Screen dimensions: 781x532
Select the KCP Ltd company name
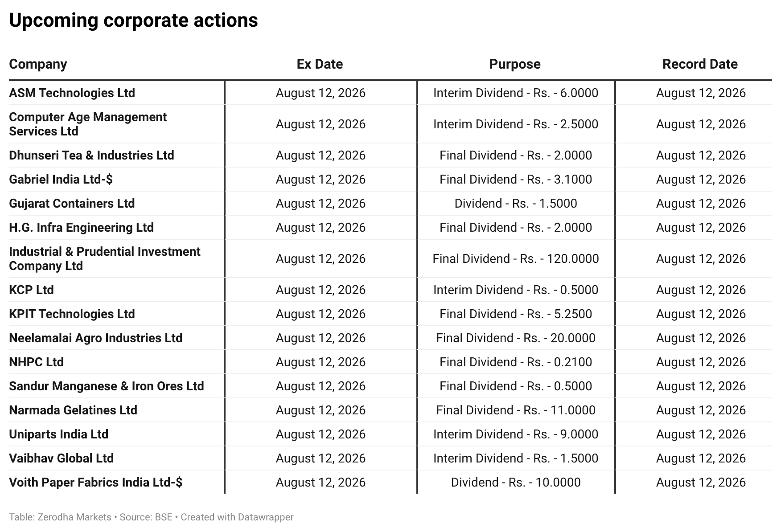31,290
